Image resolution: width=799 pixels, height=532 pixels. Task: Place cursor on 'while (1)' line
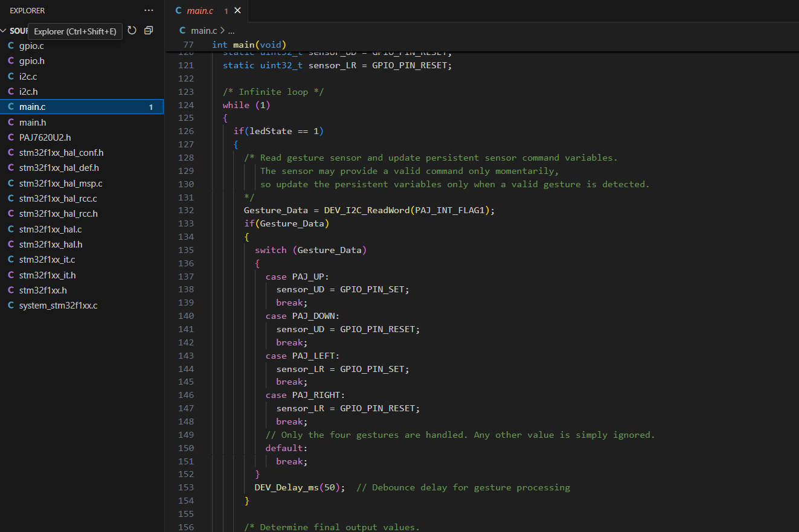(246, 105)
